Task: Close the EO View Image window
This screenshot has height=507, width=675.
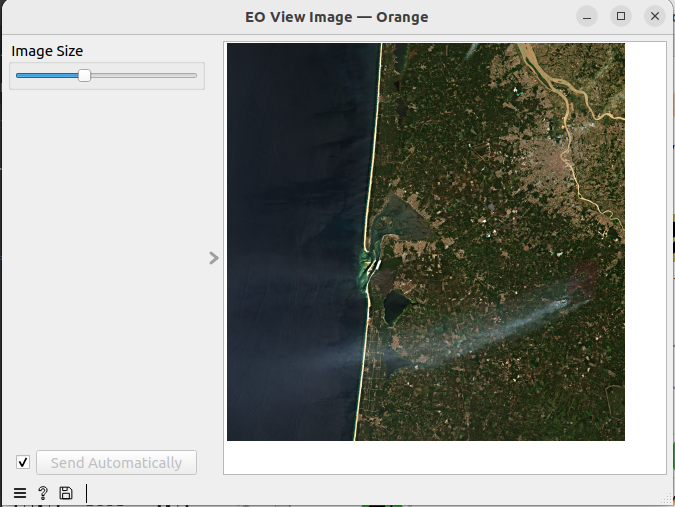Action: [x=655, y=16]
